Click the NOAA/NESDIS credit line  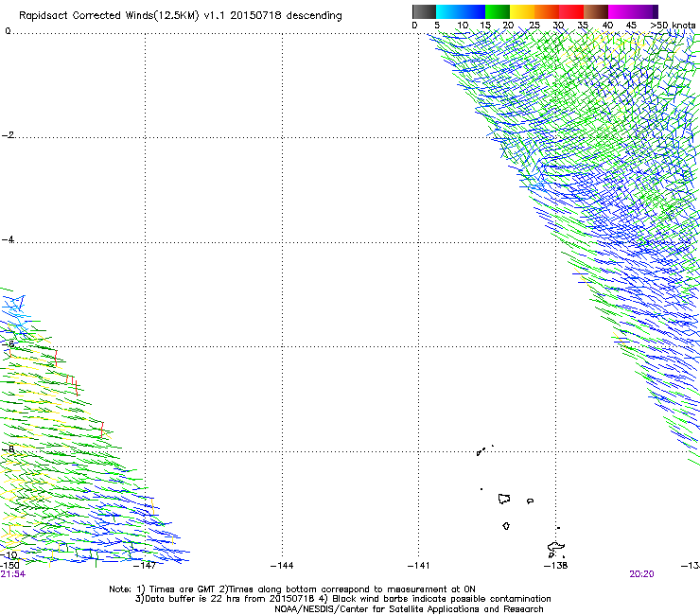coord(409,609)
